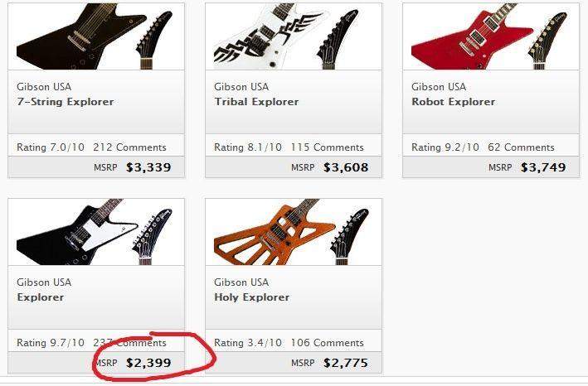View the 62 Comments on Robot Explorer
Viewport: 588px width, 386px height.
point(521,147)
